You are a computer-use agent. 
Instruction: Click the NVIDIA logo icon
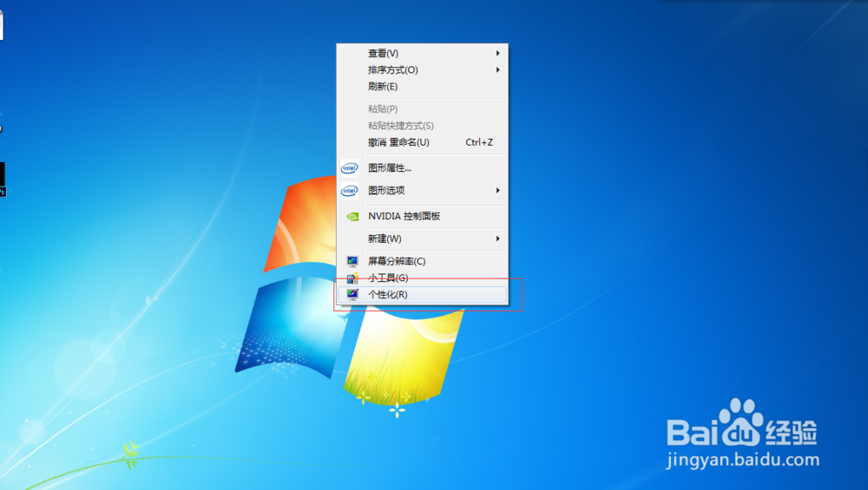352,216
